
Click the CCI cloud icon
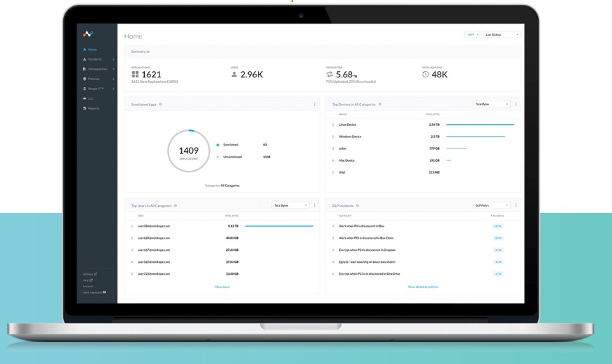(84, 98)
